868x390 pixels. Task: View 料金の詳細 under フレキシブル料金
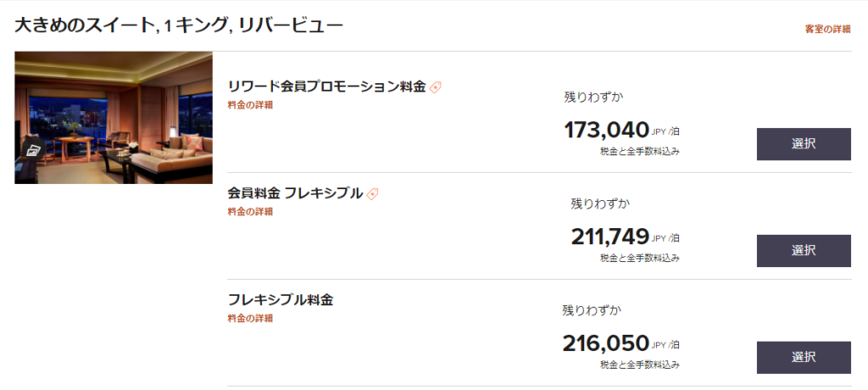pos(250,319)
